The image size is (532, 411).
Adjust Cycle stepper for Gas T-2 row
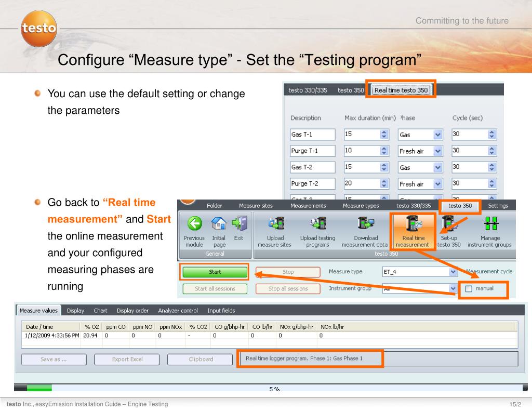click(x=492, y=167)
